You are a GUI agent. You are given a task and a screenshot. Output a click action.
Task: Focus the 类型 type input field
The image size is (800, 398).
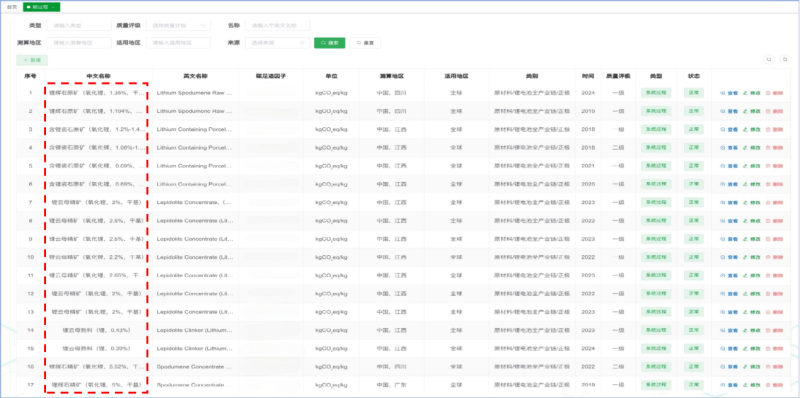click(79, 25)
